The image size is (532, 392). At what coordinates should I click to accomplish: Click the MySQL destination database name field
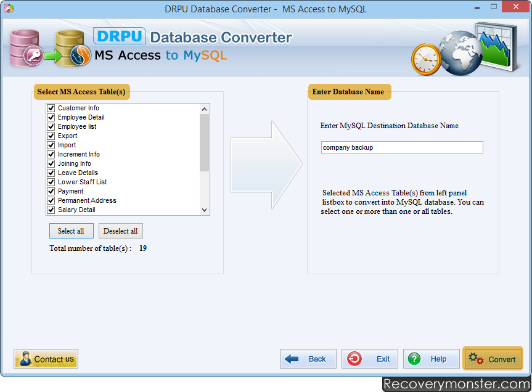(x=402, y=147)
